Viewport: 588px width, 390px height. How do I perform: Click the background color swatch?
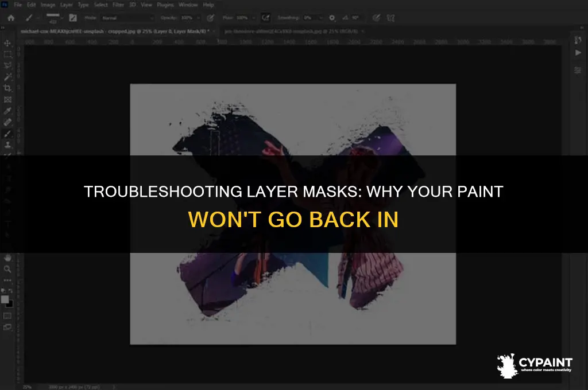tap(10, 304)
